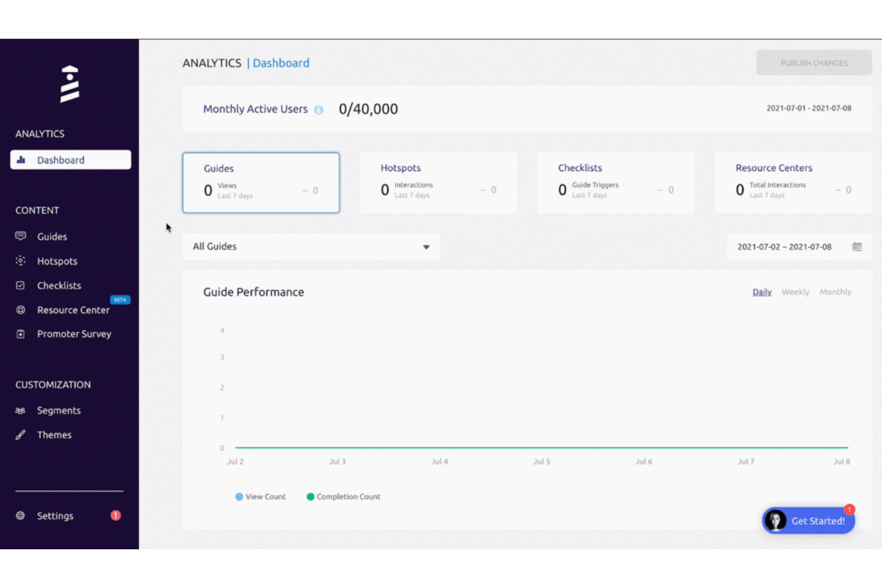882x588 pixels.
Task: Switch the chart to Weekly view
Action: click(795, 292)
